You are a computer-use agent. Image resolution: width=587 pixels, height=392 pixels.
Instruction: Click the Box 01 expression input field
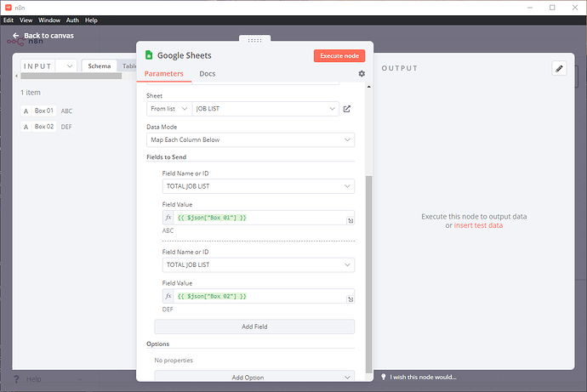click(259, 218)
